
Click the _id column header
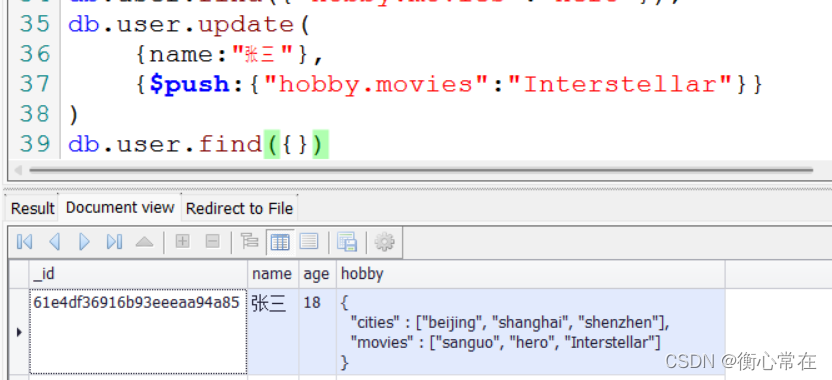138,274
